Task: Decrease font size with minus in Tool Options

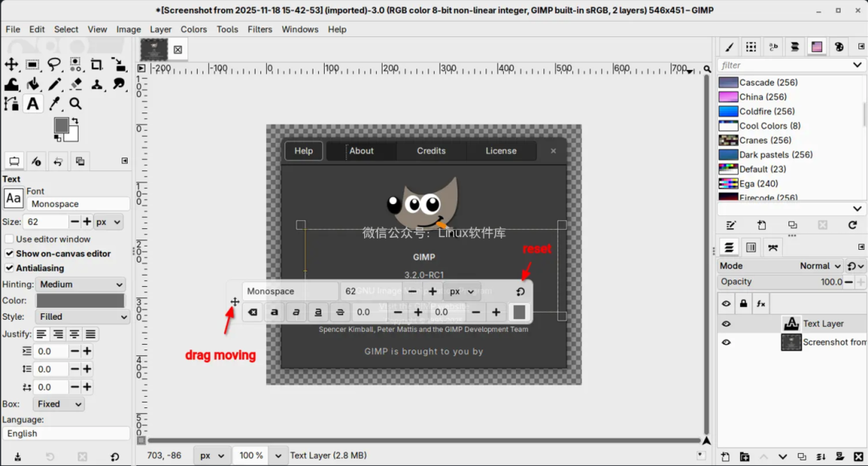Action: click(x=75, y=222)
